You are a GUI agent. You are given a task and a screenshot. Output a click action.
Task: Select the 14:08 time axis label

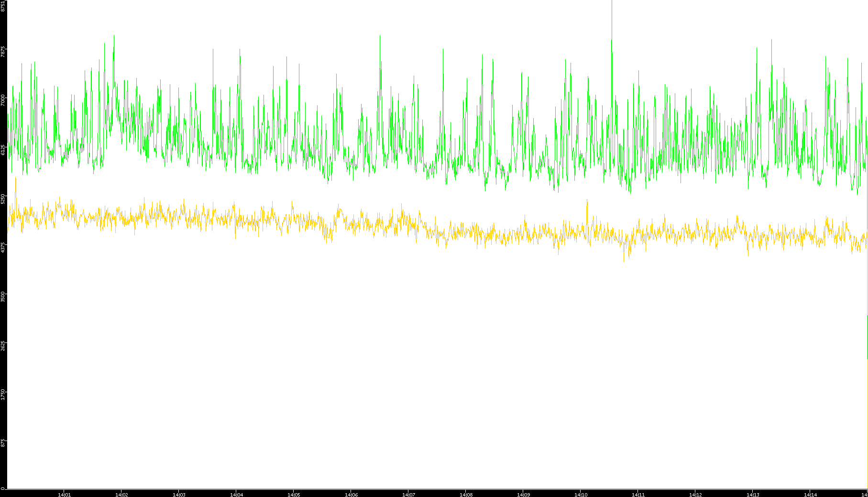466,495
